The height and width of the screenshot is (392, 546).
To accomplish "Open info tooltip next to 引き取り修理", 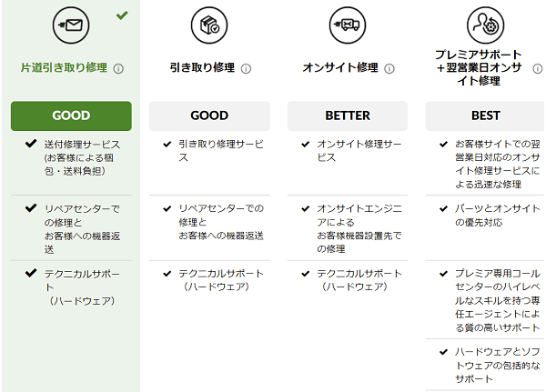I will point(246,68).
